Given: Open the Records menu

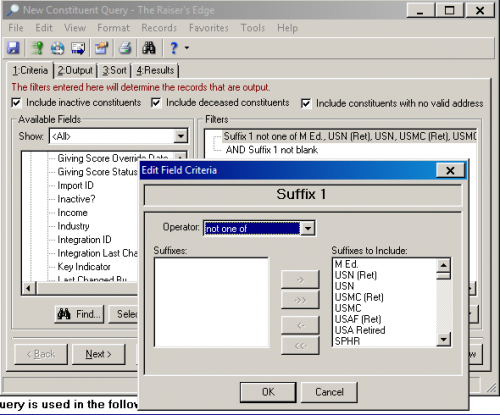Looking at the screenshot, I should [159, 28].
